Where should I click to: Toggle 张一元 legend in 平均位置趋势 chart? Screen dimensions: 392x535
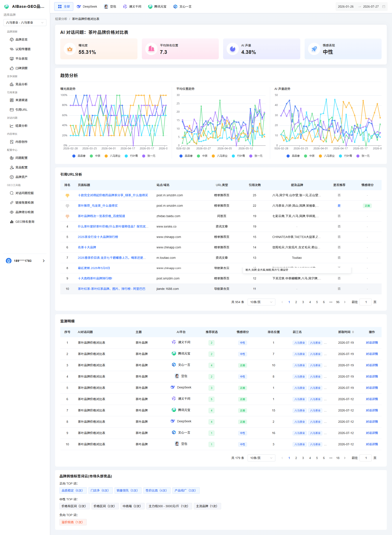[256, 156]
